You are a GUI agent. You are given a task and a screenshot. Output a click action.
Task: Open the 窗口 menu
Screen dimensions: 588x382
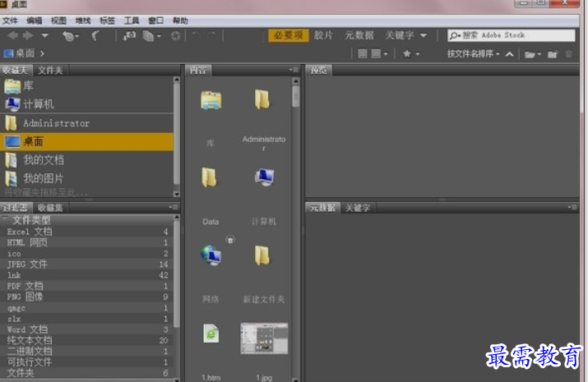point(156,21)
